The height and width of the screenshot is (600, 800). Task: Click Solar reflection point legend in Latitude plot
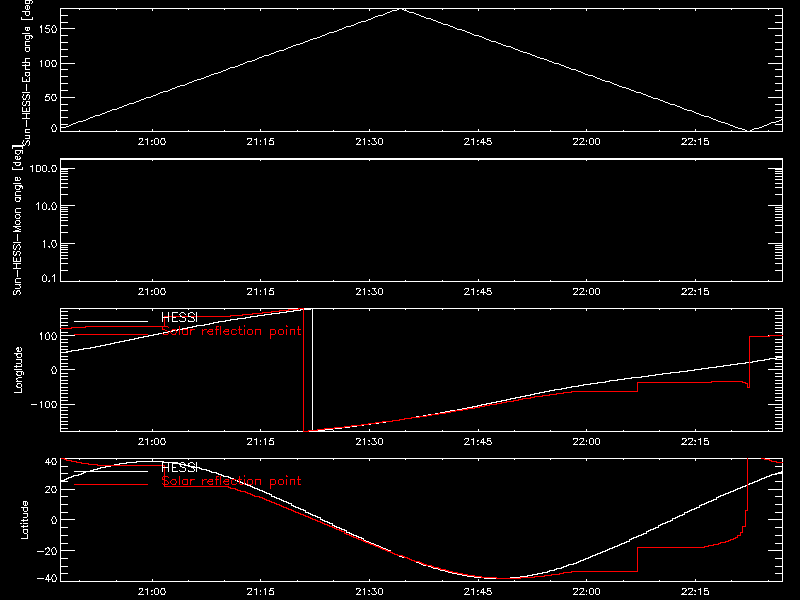click(x=232, y=481)
